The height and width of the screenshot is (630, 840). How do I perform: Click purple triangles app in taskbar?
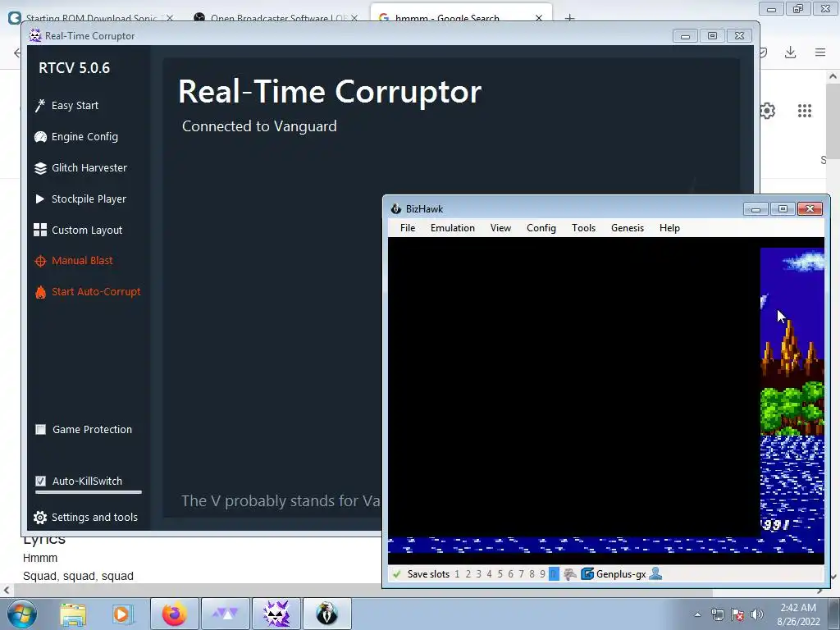226,614
